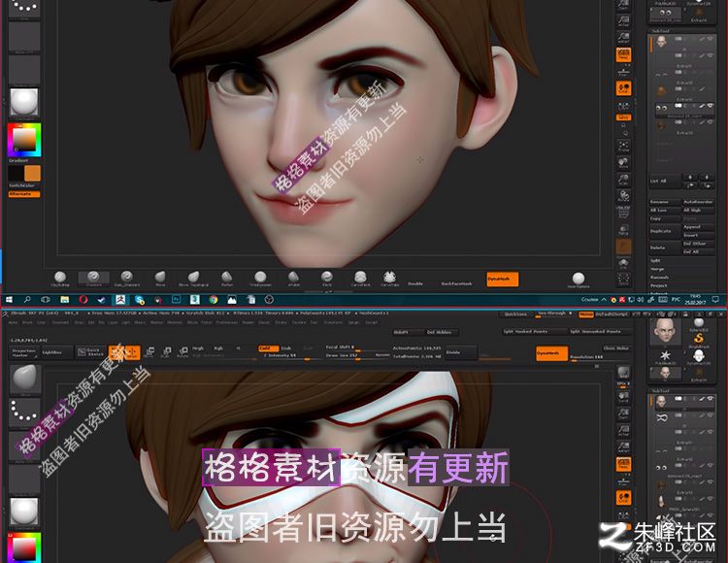Click Duplicate in the upper window's subtool panel
The height and width of the screenshot is (563, 728).
click(x=664, y=231)
